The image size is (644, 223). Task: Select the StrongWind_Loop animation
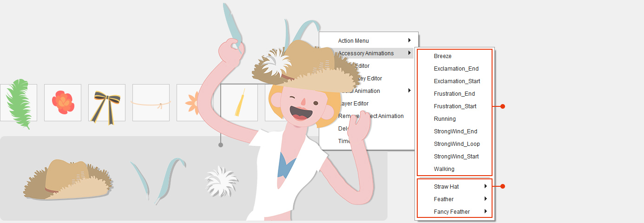[x=456, y=144]
